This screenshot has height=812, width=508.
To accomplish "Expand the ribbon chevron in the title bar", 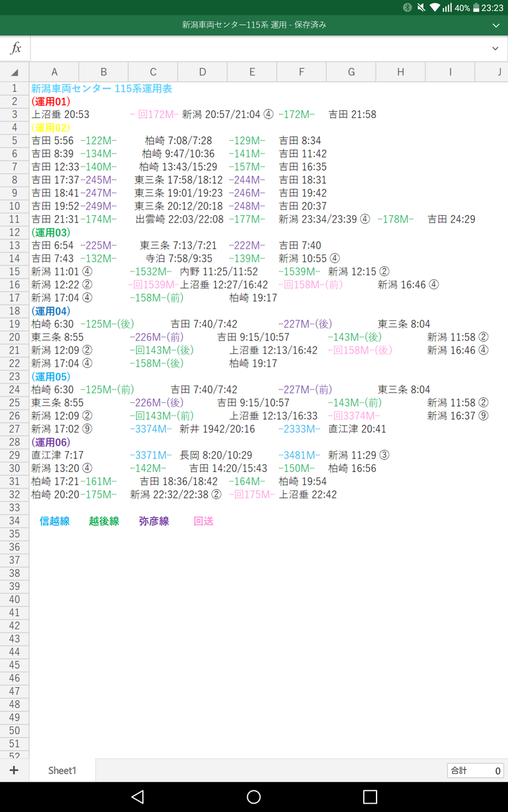I will pos(496,25).
